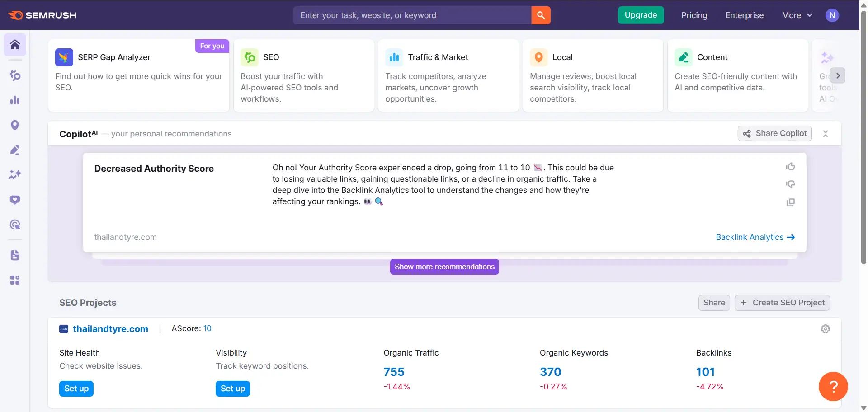Screen dimensions: 868x412
Task: Copy the Copilot recommendation text
Action: pyautogui.click(x=791, y=202)
